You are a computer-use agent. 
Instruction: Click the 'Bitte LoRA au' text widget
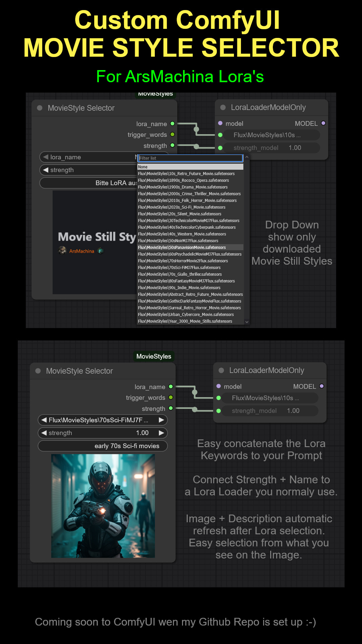click(x=88, y=183)
